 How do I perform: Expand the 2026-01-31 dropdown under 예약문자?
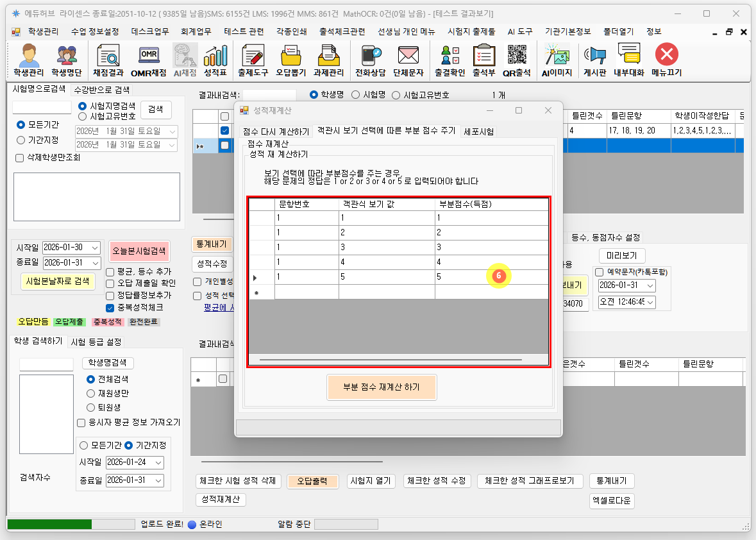point(650,285)
